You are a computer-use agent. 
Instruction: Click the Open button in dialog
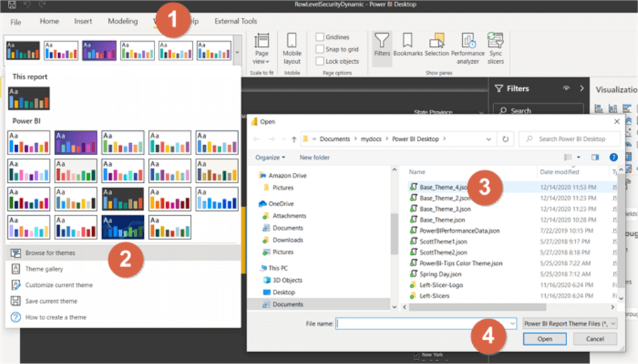pos(544,339)
